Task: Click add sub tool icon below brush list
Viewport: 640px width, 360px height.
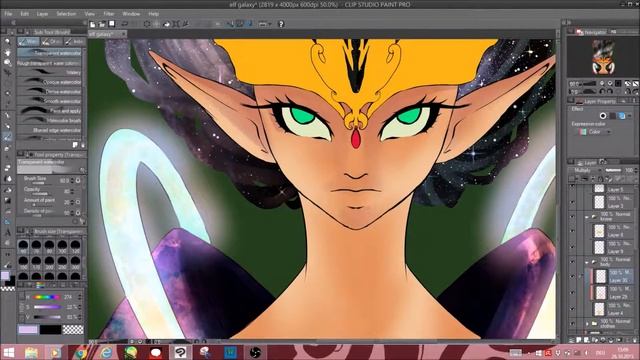Action: pos(75,145)
